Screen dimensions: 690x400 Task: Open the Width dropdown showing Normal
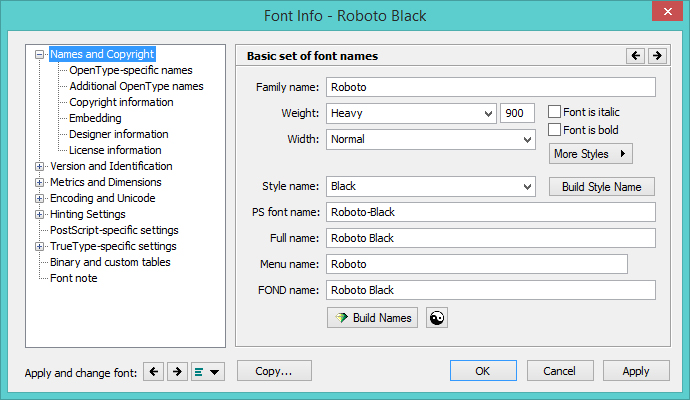[x=431, y=139]
